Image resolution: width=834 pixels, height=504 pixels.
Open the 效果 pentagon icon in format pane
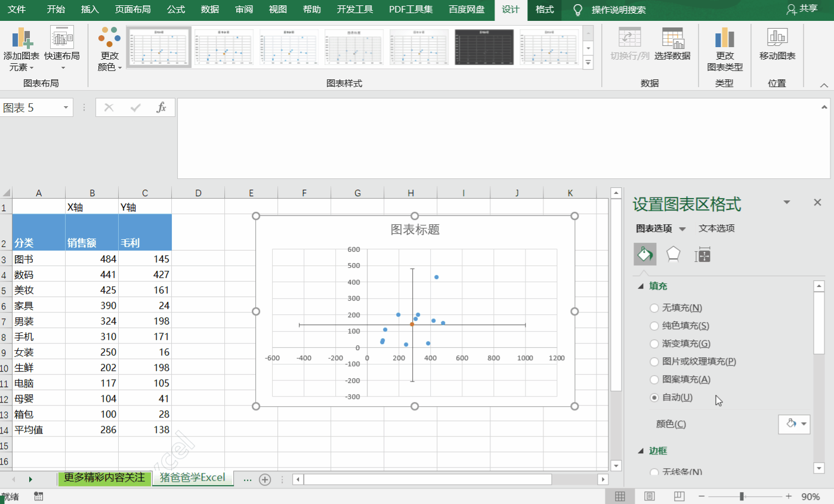point(672,254)
